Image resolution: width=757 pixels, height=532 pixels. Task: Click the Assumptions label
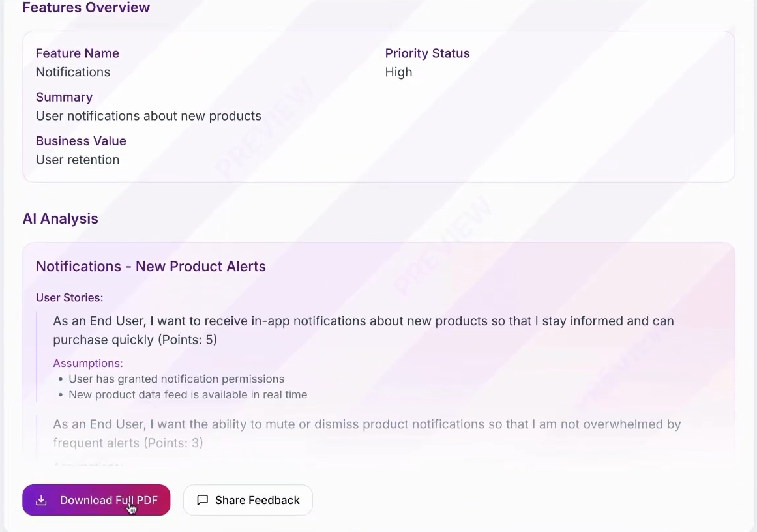point(88,363)
